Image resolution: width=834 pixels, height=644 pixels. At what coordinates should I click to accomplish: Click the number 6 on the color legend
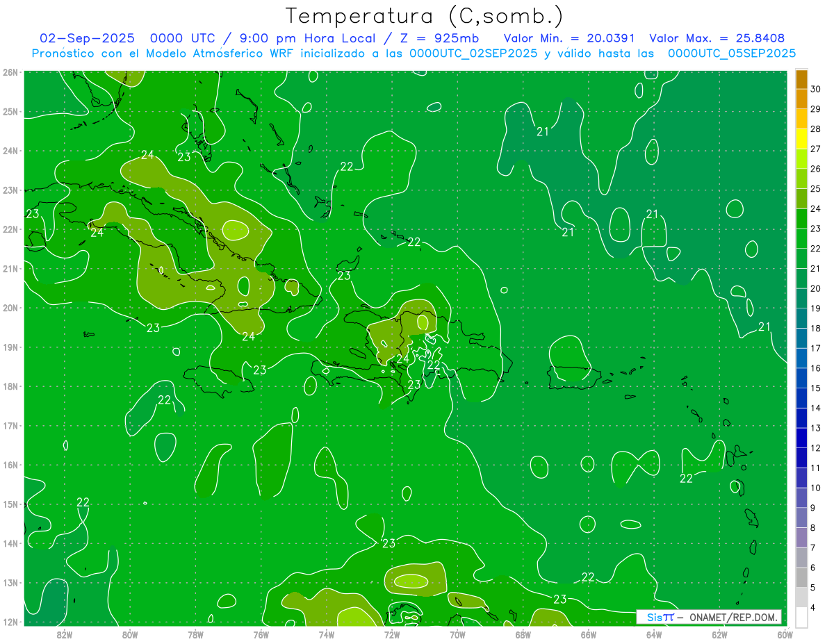tap(814, 568)
